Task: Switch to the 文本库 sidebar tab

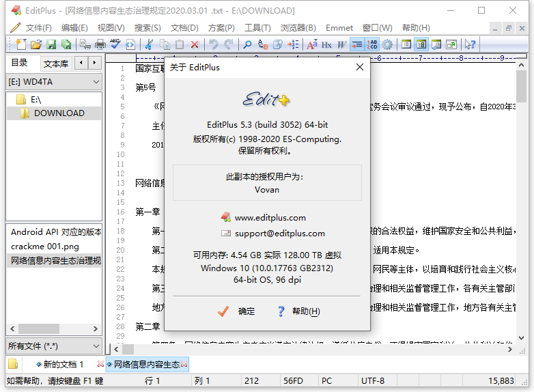Action: tap(56, 64)
